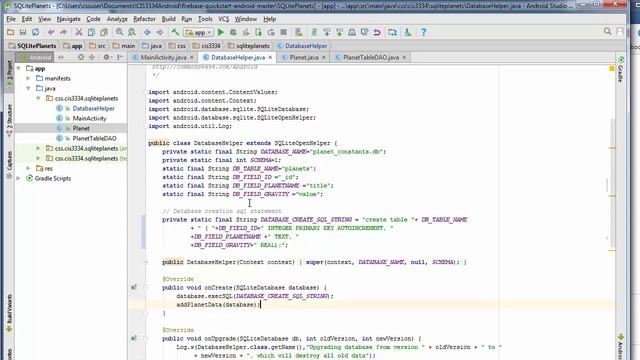This screenshot has height=360, width=640.
Task: Click the undo-arrow icon beside Help
Action: [377, 32]
